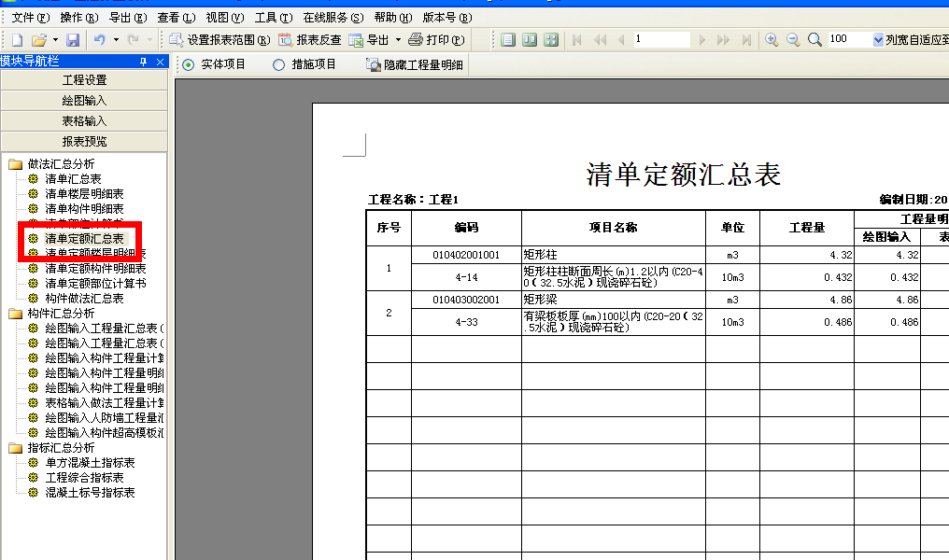This screenshot has width=949, height=560.
Task: Switch to the 工程设置 module
Action: click(84, 80)
